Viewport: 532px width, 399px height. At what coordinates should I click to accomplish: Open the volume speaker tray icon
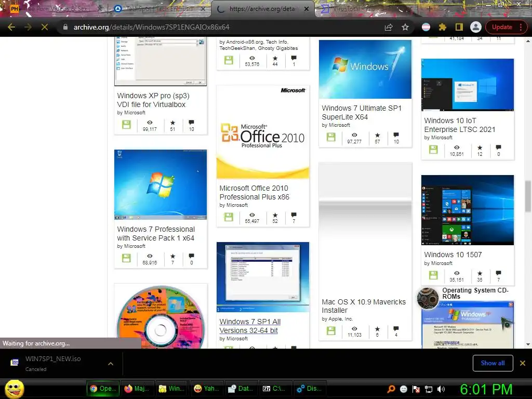441,389
